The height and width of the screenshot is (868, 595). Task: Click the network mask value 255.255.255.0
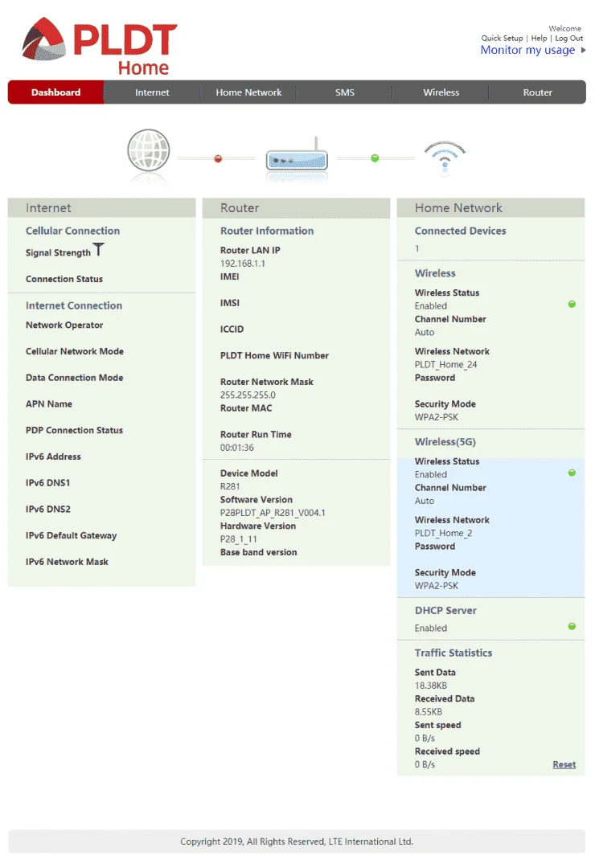coord(248,395)
